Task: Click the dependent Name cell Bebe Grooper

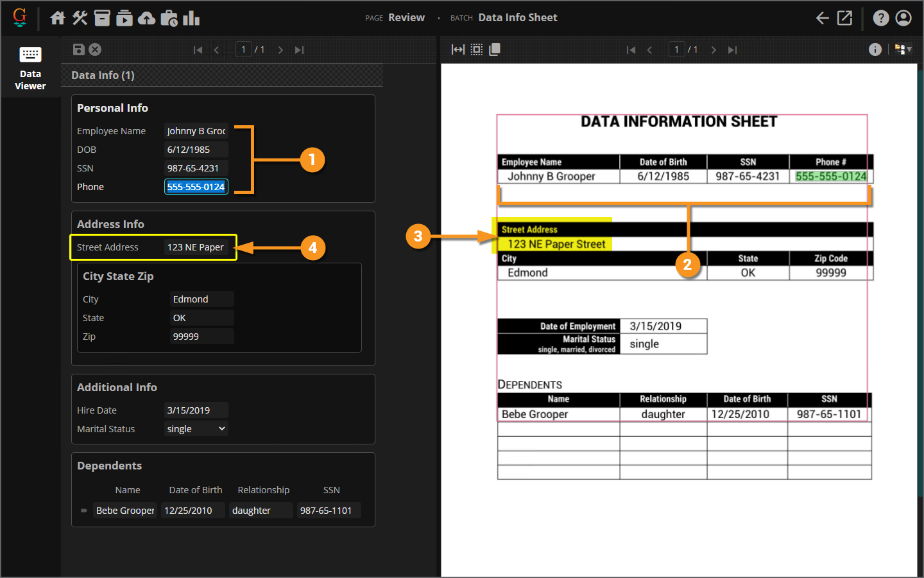Action: point(125,511)
